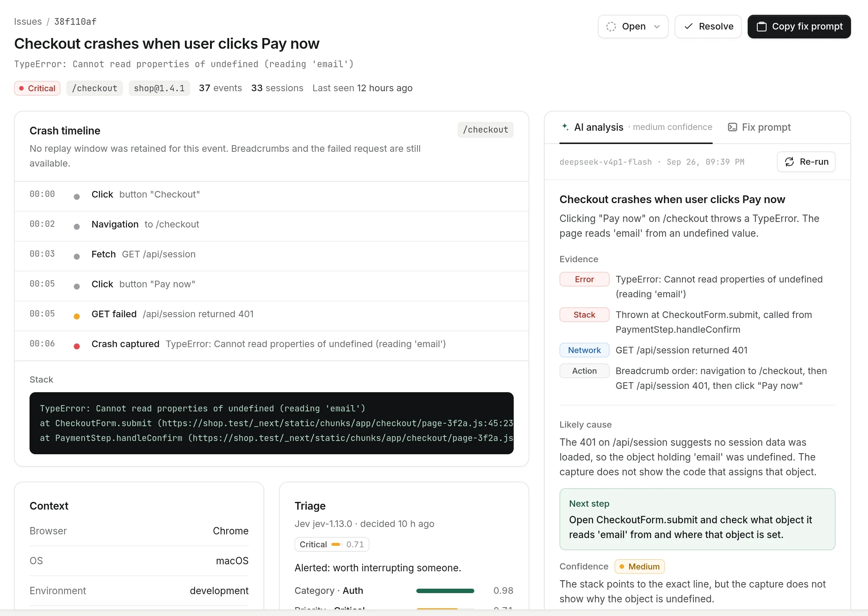
Task: Click medium confidence label beside AI analysis
Action: tap(672, 127)
